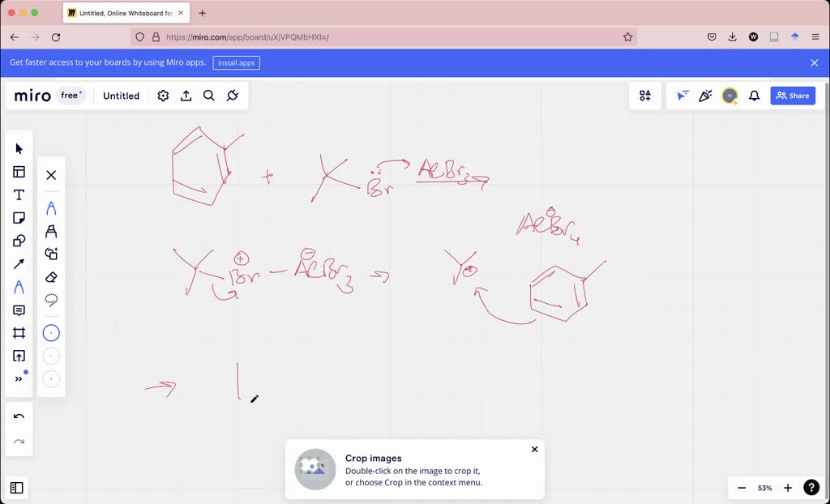Open the board search tool

click(209, 96)
